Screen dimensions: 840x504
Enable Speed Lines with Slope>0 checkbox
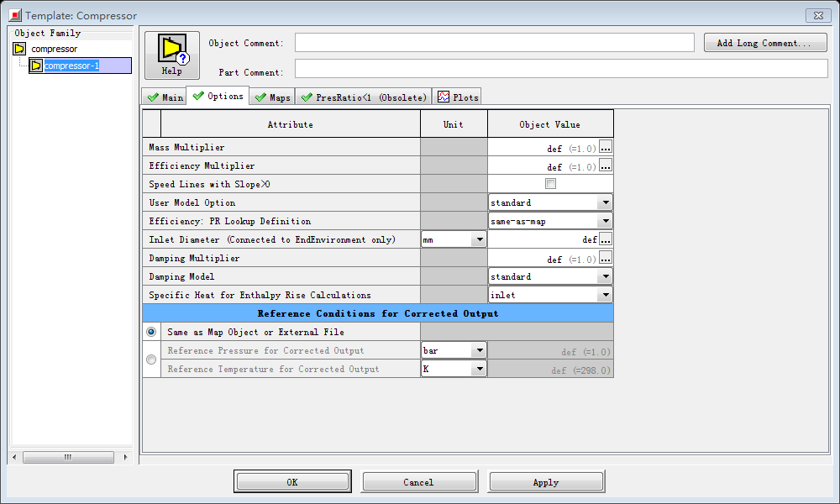pos(550,184)
